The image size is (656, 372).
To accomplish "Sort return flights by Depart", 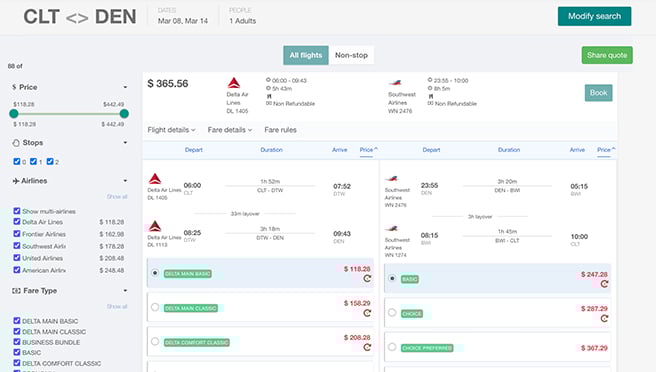I will [x=431, y=150].
